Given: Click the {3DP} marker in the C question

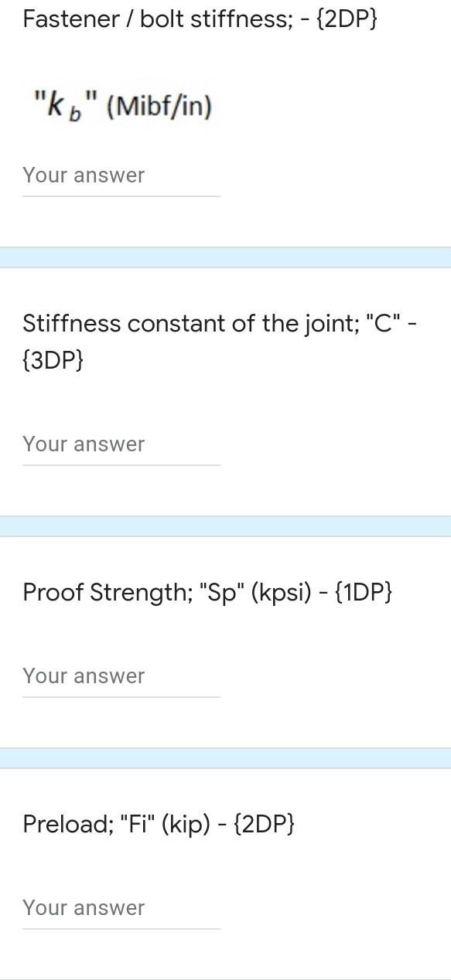Looking at the screenshot, I should point(52,359).
